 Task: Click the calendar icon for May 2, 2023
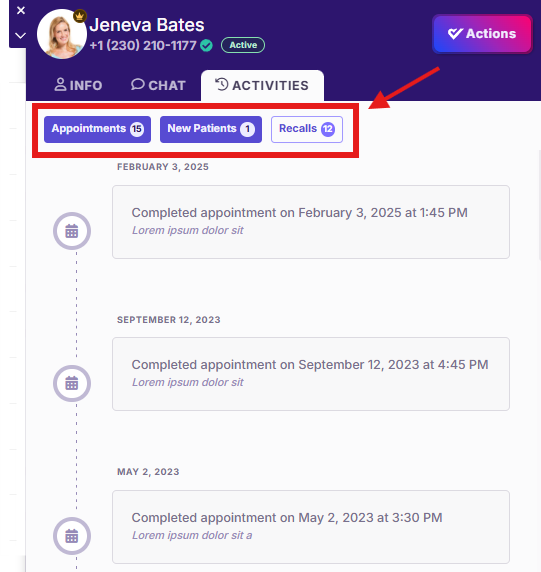point(72,536)
